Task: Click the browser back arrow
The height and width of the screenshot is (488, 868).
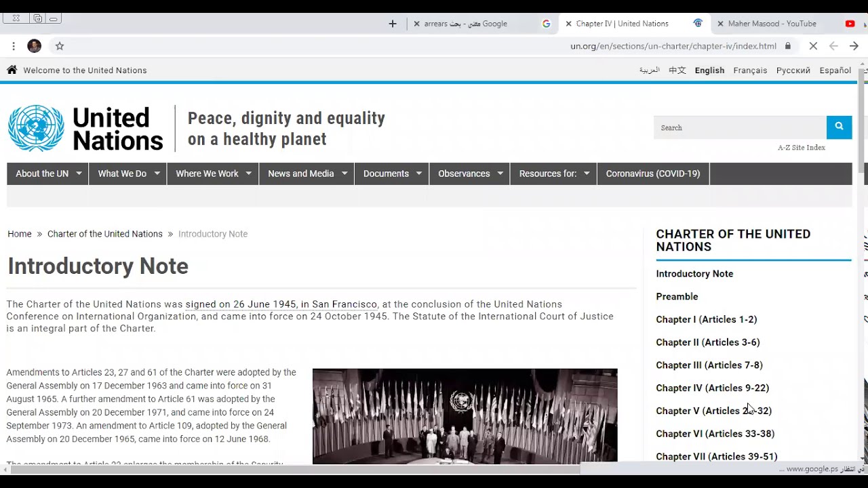Action: pyautogui.click(x=833, y=46)
